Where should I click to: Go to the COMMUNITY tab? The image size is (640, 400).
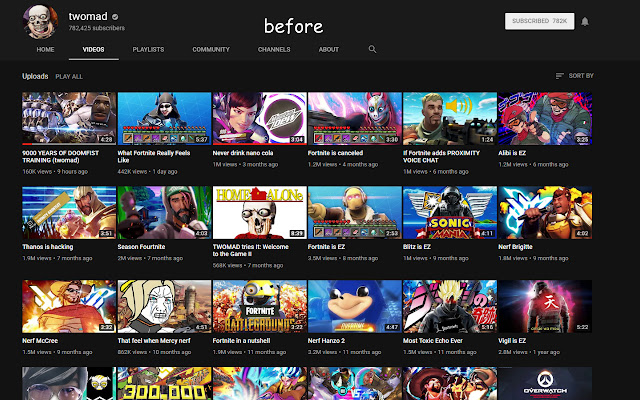click(x=211, y=49)
